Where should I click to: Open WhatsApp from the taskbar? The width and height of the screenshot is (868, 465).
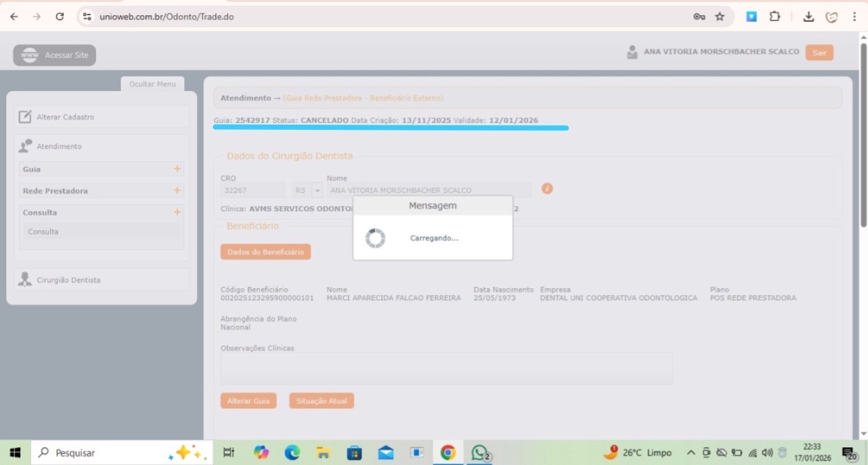point(480,453)
